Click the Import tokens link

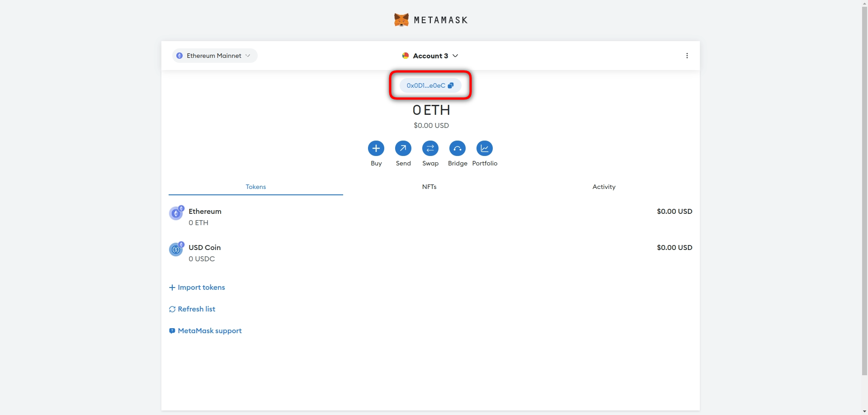click(x=197, y=288)
